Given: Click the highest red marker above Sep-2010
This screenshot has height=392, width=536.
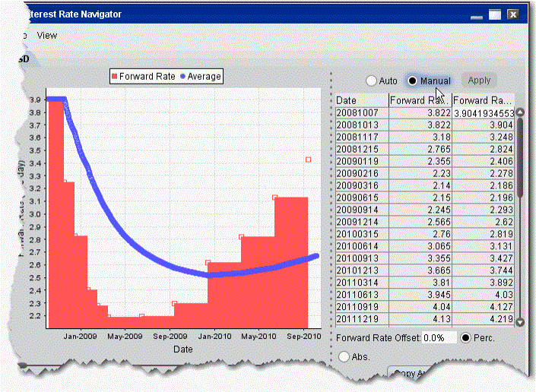Looking at the screenshot, I should click(308, 160).
